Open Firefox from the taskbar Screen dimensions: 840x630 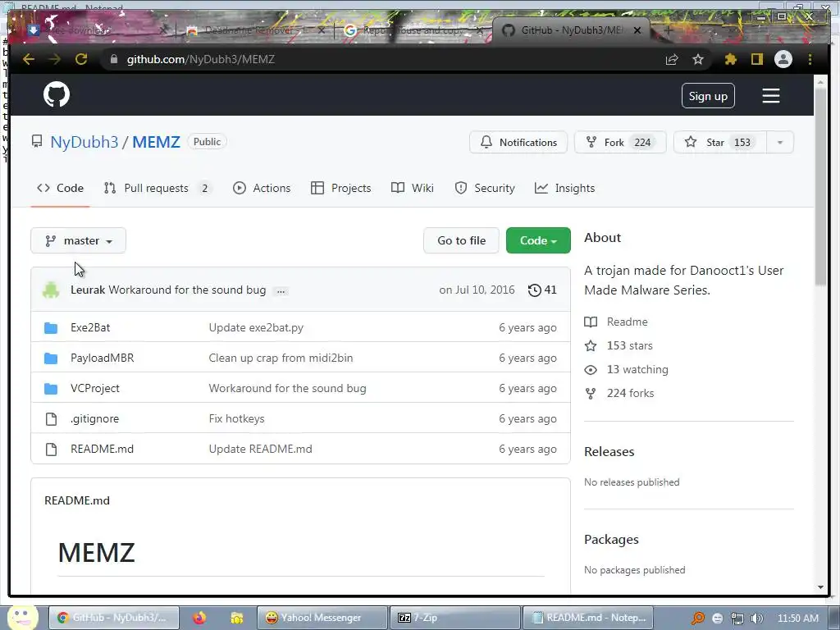click(x=199, y=618)
